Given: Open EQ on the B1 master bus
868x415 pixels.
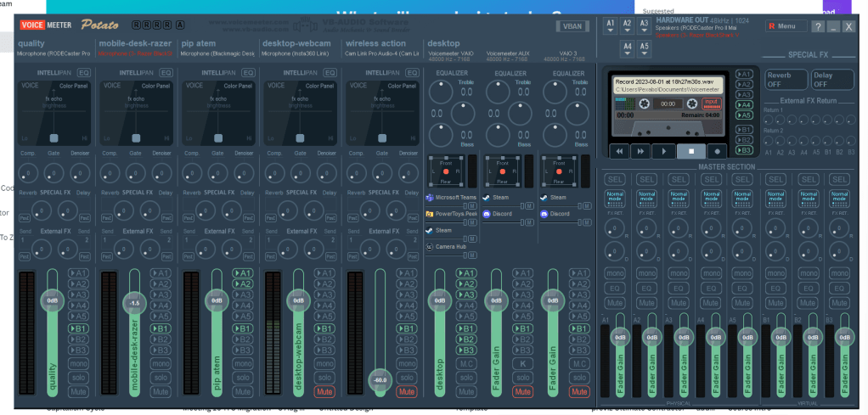Looking at the screenshot, I should click(x=775, y=289).
